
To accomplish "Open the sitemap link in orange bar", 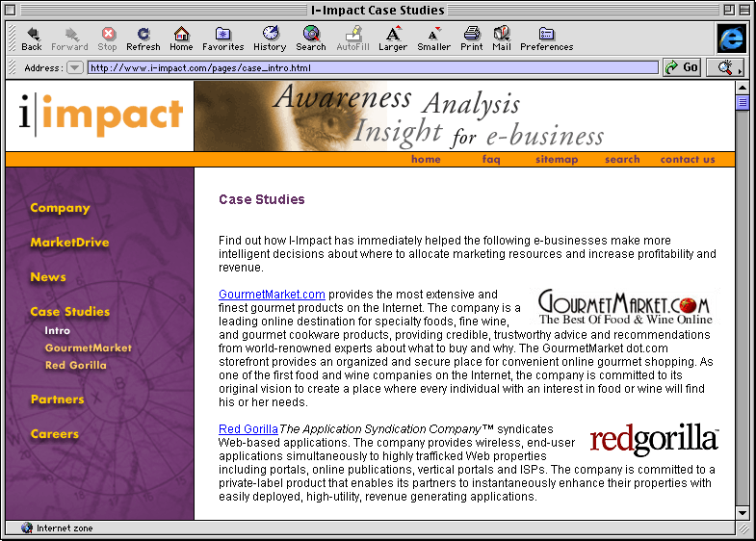I will coord(557,160).
